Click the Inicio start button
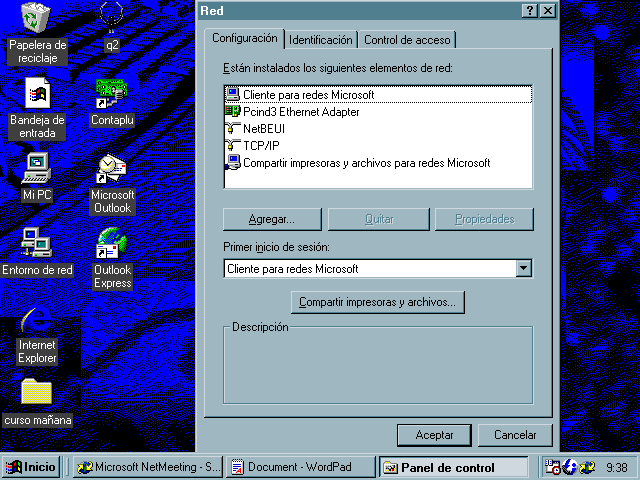Image resolution: width=640 pixels, height=480 pixels. point(31,467)
